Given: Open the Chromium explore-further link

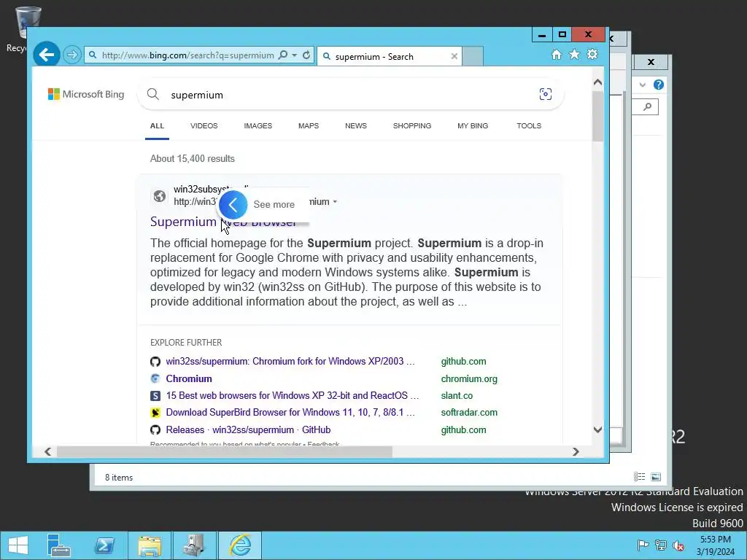Looking at the screenshot, I should point(189,378).
